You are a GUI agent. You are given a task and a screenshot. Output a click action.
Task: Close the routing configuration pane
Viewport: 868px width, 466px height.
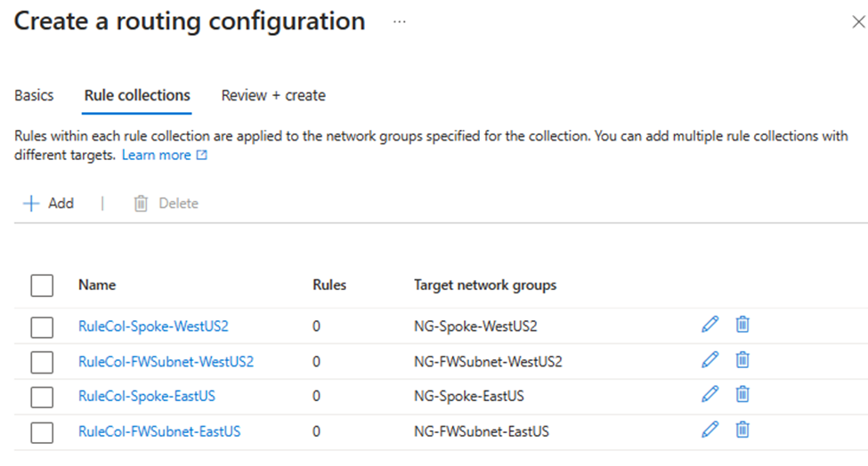click(858, 22)
